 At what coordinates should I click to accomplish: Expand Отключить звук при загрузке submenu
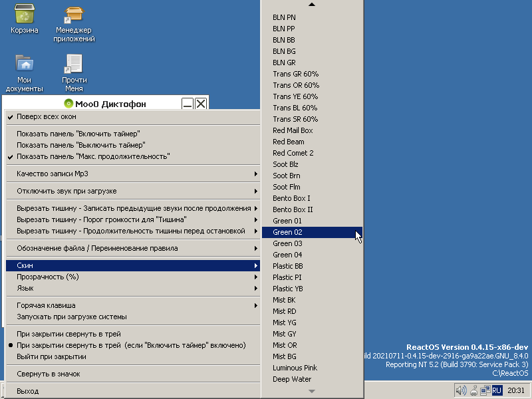[x=133, y=191]
